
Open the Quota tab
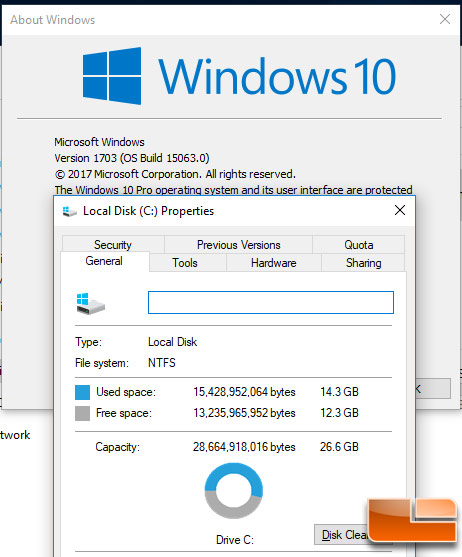tap(358, 244)
